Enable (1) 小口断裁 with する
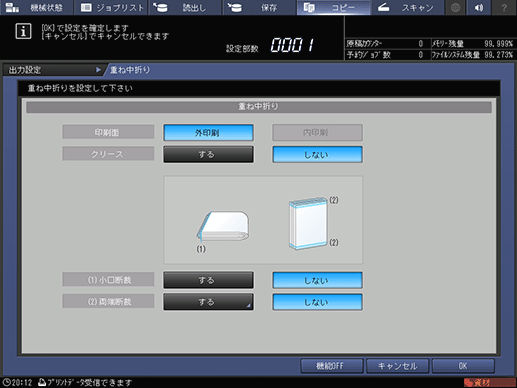This screenshot has height=388, width=517. pyautogui.click(x=208, y=280)
